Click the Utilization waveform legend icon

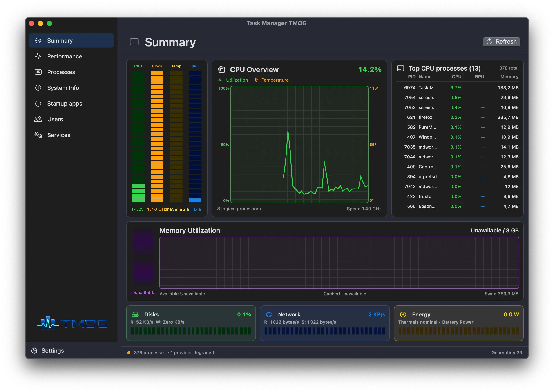pyautogui.click(x=220, y=80)
